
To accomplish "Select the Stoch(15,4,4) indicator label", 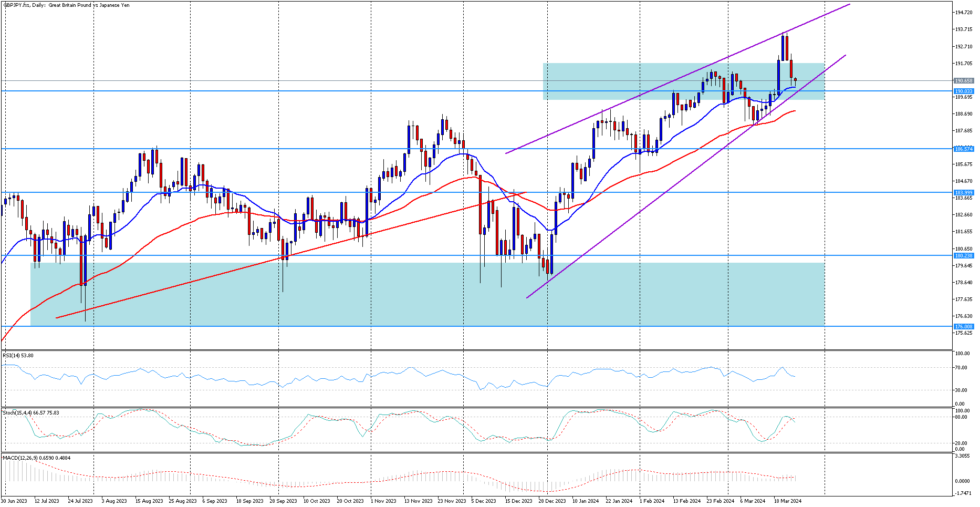I will (30, 413).
